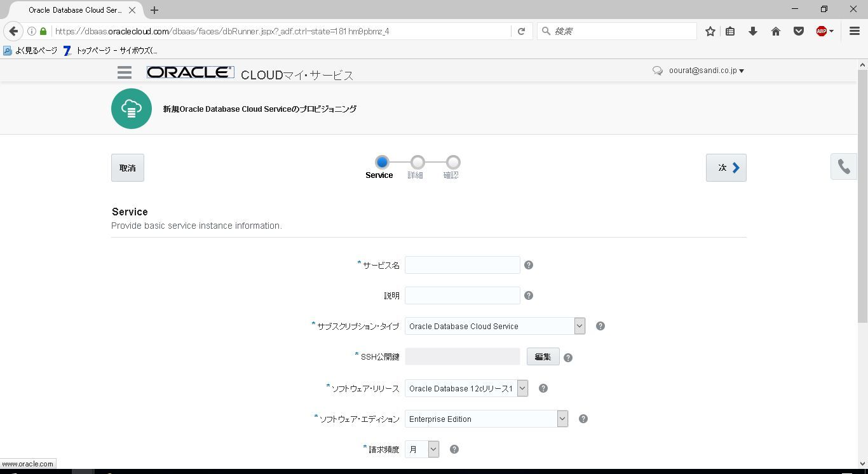
Task: Switch to the Oracle Database Cloud Service tab
Action: coord(74,10)
